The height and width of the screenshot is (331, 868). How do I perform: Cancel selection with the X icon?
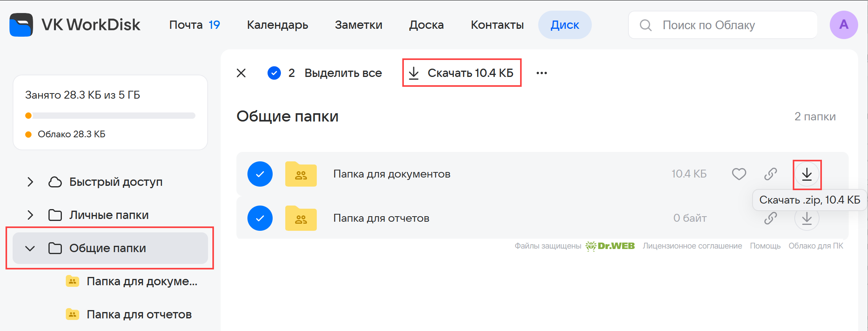(x=241, y=73)
